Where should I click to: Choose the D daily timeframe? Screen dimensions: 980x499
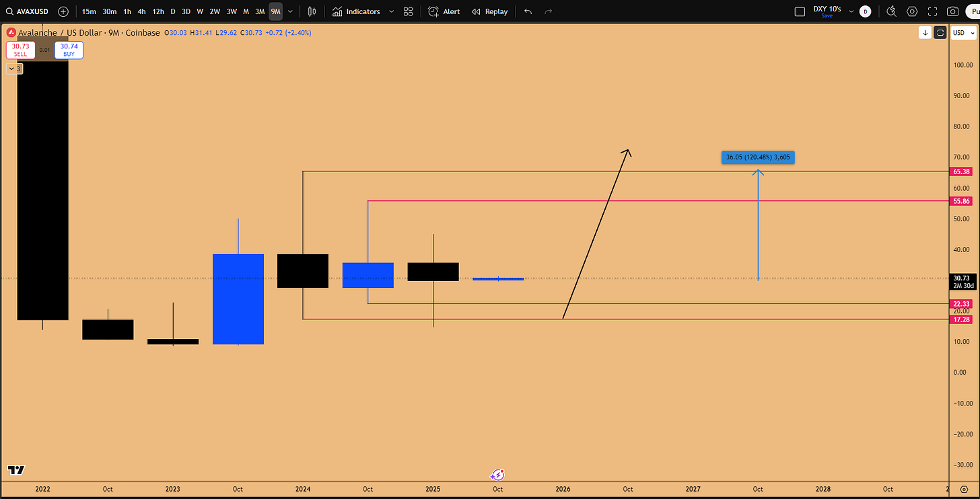[x=173, y=11]
